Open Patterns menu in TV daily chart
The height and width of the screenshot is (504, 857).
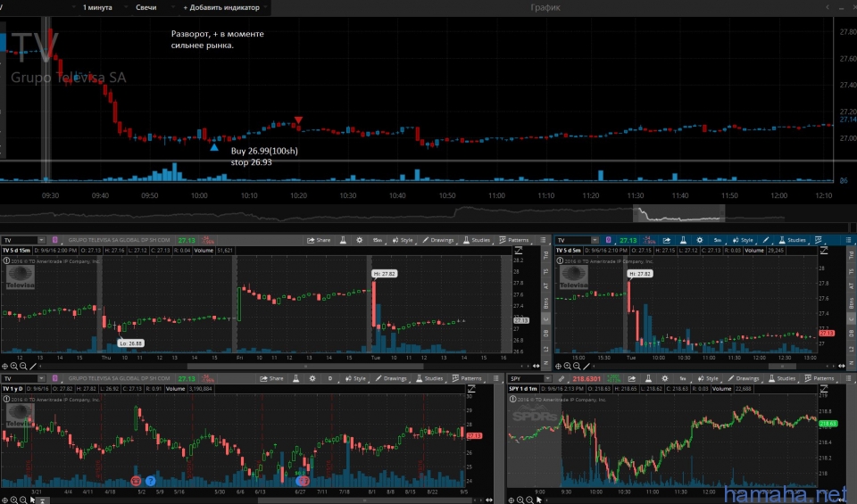click(467, 378)
